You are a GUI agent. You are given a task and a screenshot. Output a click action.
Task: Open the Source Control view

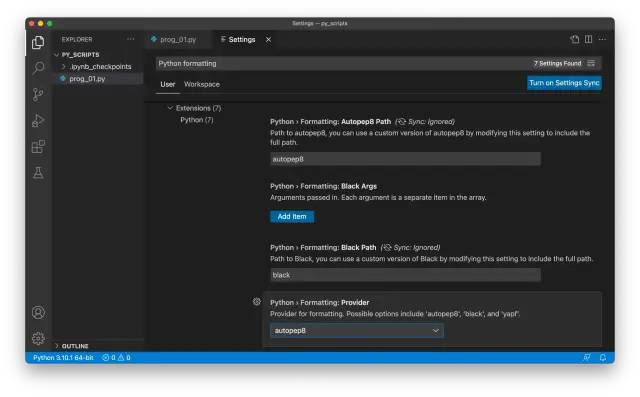(38, 94)
